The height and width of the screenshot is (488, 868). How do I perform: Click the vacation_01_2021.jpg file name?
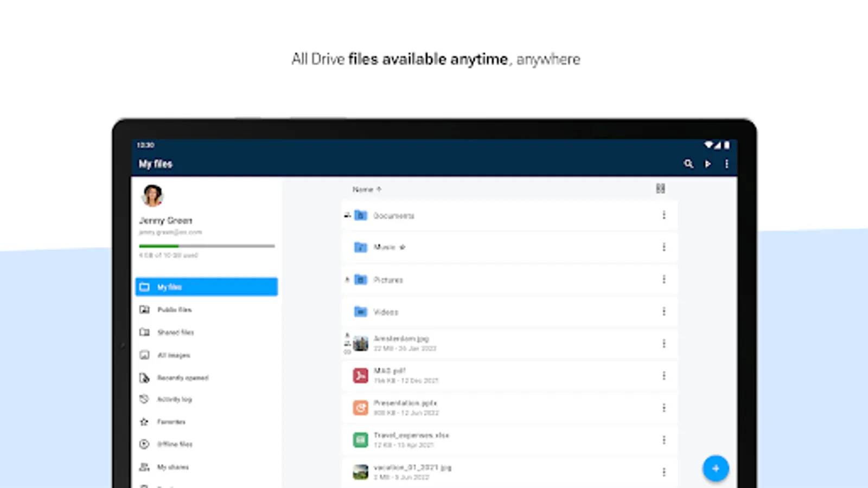(x=413, y=467)
